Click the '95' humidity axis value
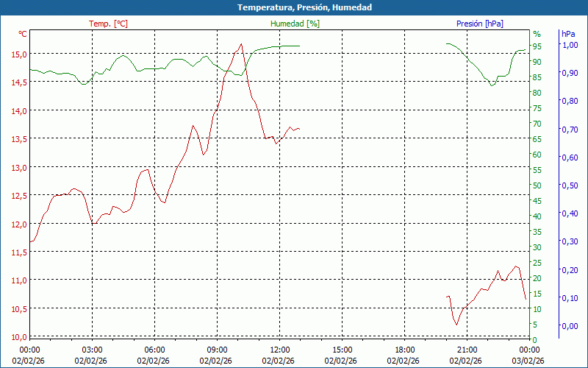Screen dimensions: 588x368 coord(537,46)
